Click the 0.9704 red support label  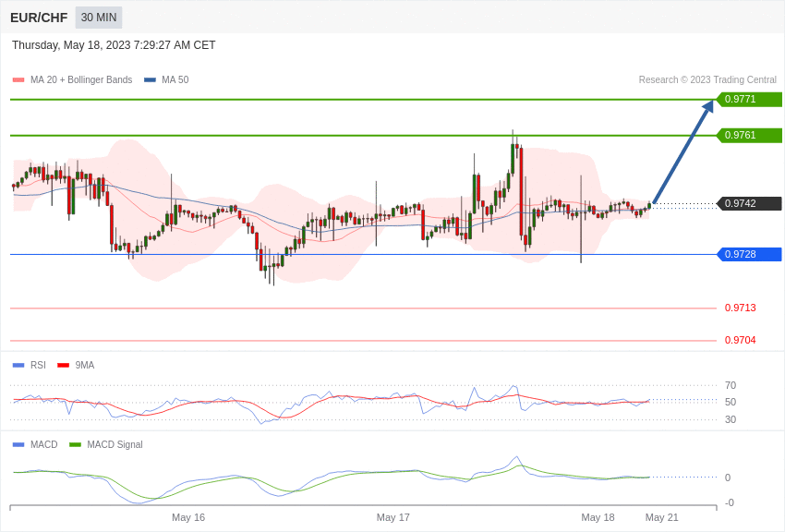coord(741,340)
